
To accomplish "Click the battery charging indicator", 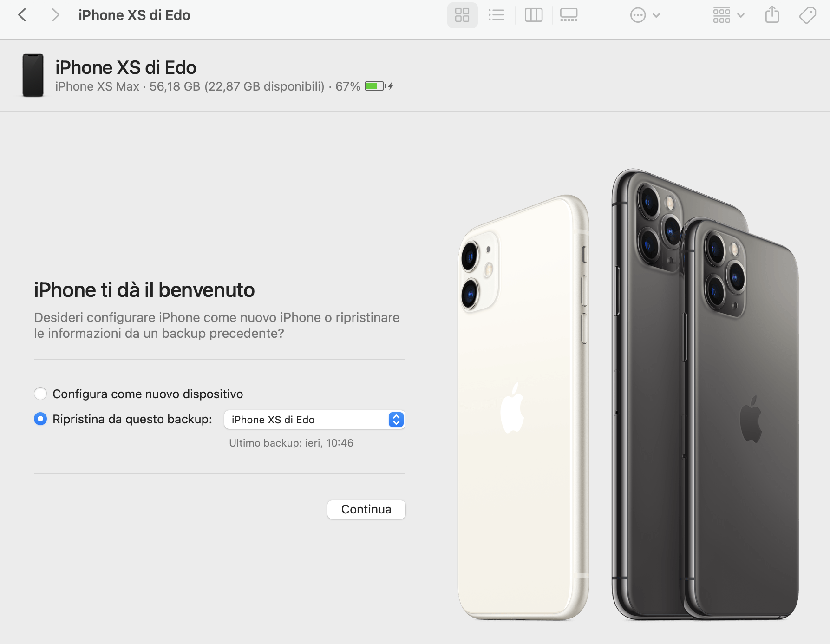I will [379, 86].
